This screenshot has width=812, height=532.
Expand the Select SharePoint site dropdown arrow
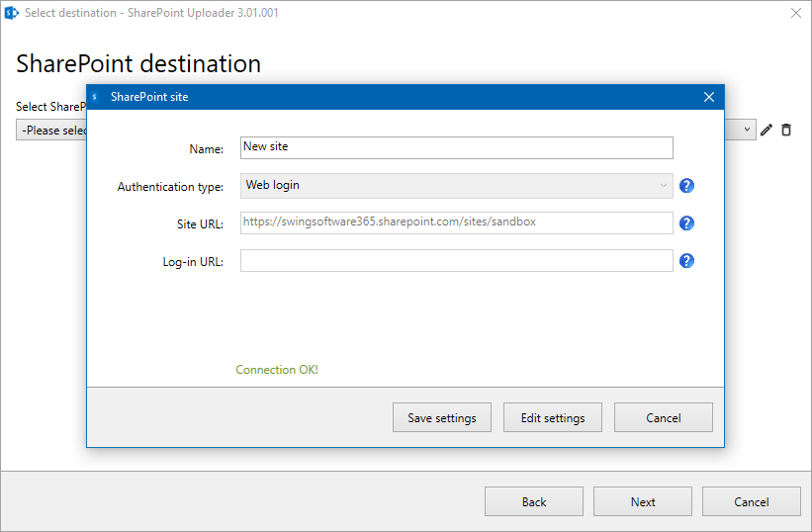(x=747, y=130)
